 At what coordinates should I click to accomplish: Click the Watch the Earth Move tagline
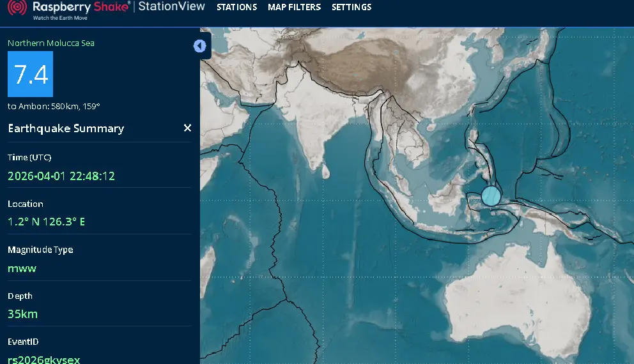(60, 18)
